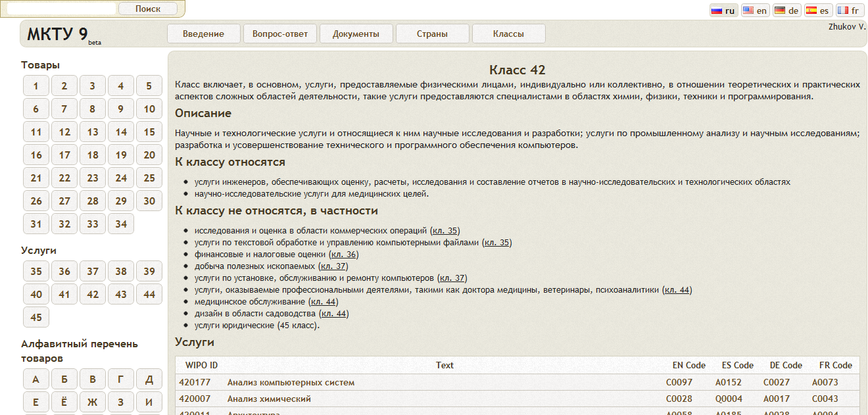Screen dimensions: 868x415
Task: Follow кл. 44 link after медицинское обслуживание
Action: (324, 302)
